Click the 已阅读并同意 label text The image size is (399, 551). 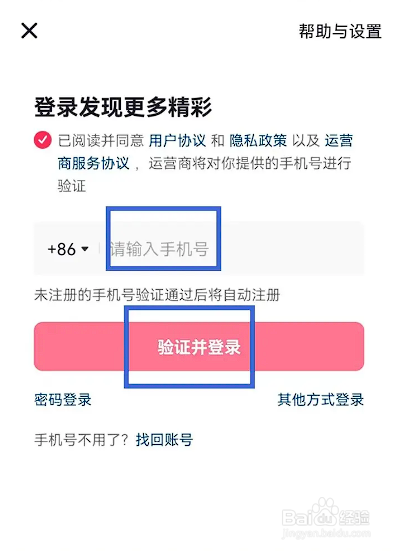tap(101, 141)
